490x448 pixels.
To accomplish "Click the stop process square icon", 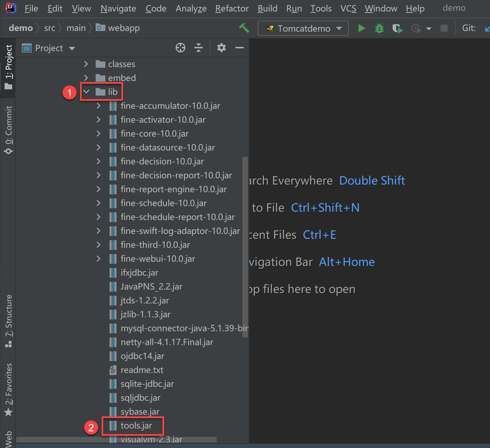I will (444, 28).
